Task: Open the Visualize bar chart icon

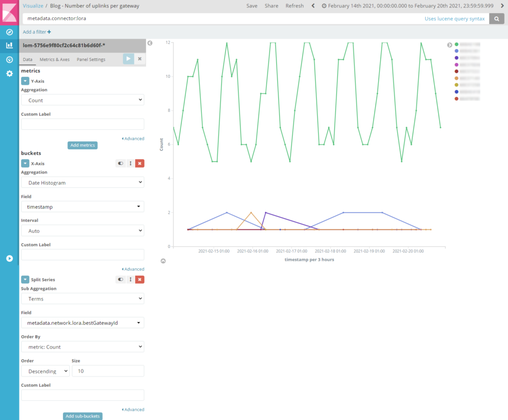Action: [9, 45]
